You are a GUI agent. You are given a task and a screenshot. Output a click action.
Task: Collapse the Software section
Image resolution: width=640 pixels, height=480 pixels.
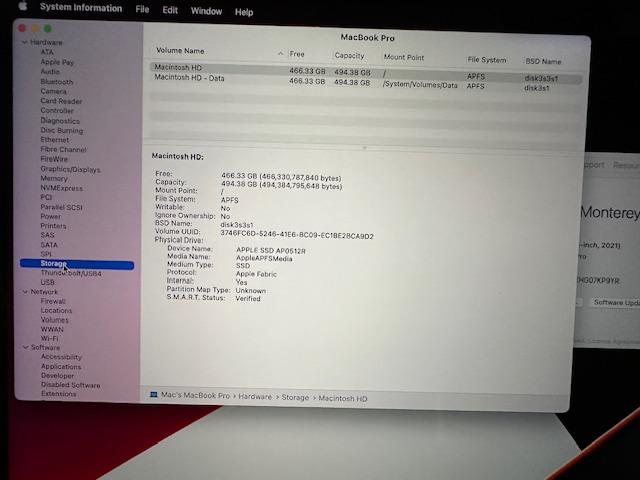coord(24,348)
